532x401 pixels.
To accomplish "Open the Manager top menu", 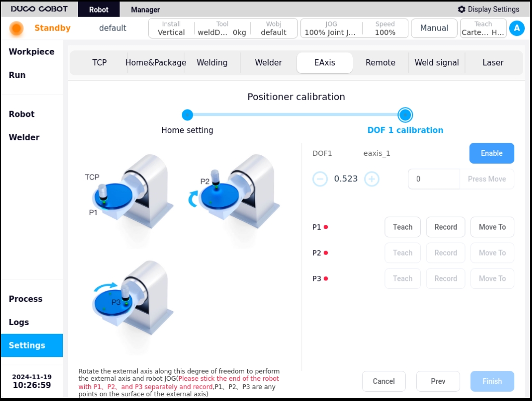I will pos(145,9).
